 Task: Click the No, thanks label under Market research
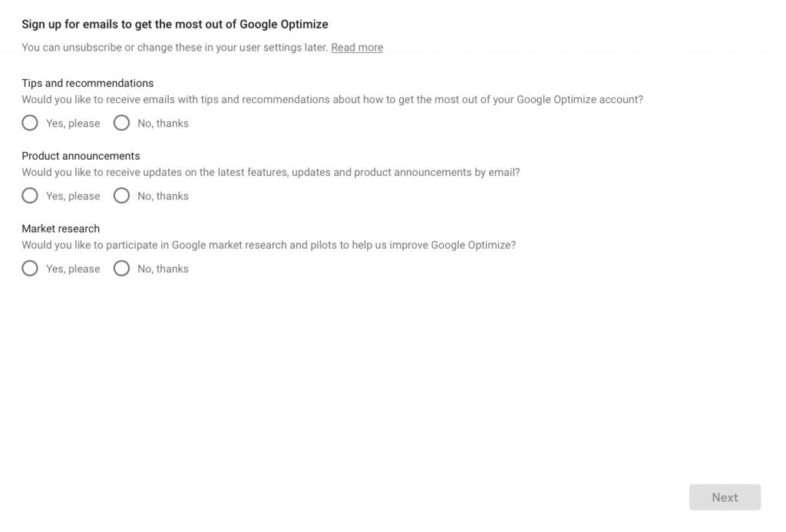coord(162,268)
